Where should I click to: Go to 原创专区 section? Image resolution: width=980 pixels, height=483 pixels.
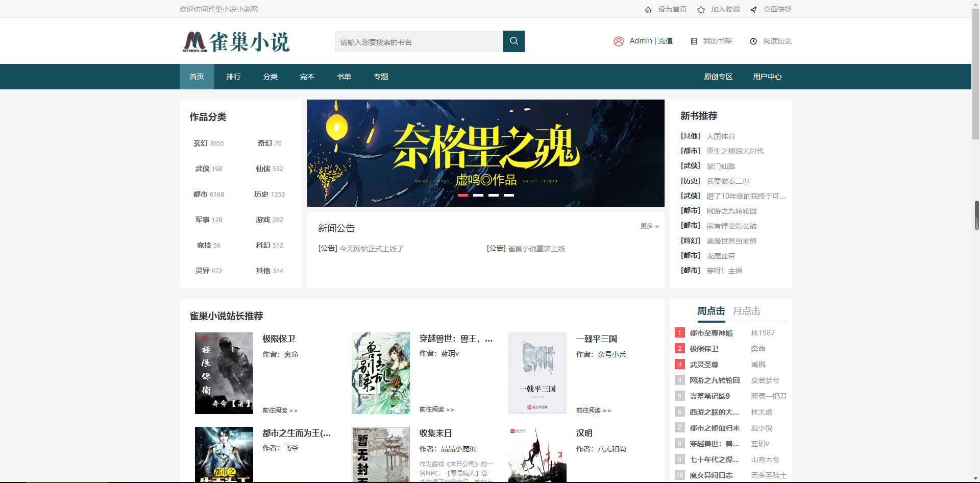pos(718,77)
